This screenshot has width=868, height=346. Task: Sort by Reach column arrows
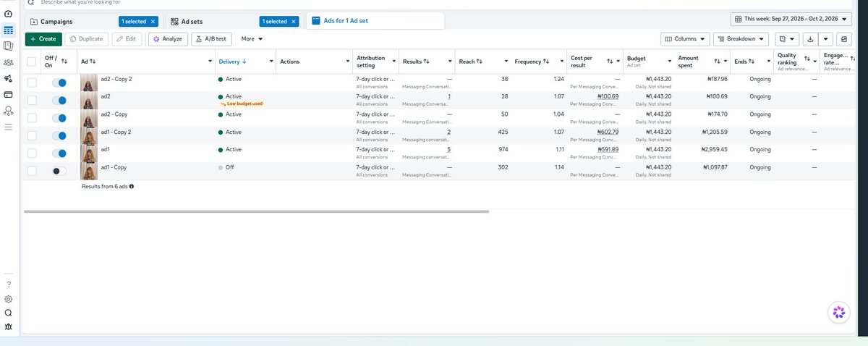point(480,62)
